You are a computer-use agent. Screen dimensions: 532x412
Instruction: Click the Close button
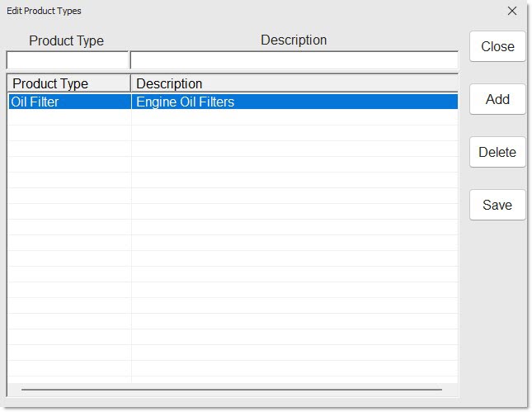497,46
